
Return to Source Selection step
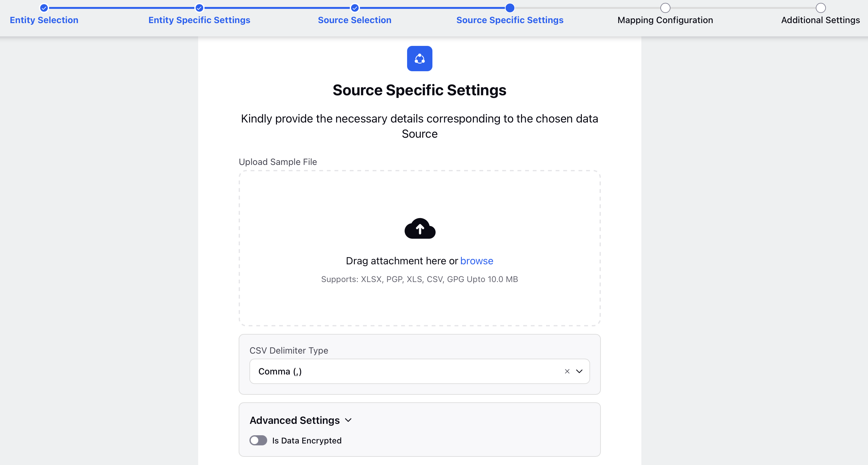click(355, 20)
